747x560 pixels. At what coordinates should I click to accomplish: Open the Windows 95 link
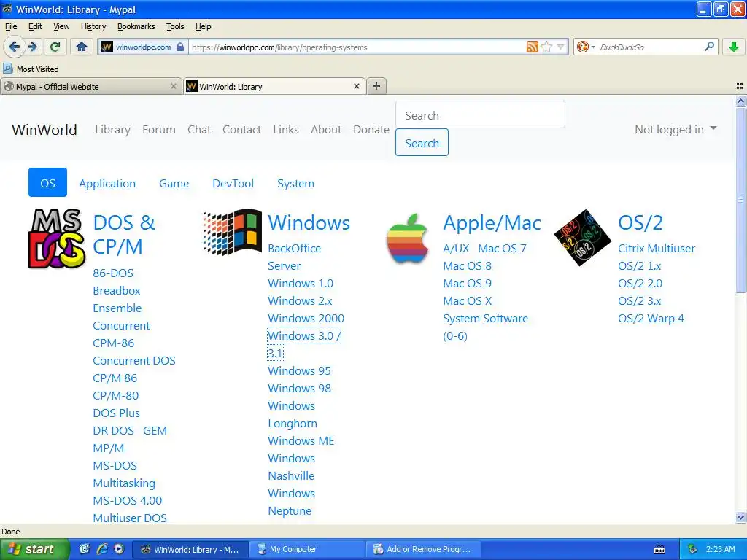[299, 371]
